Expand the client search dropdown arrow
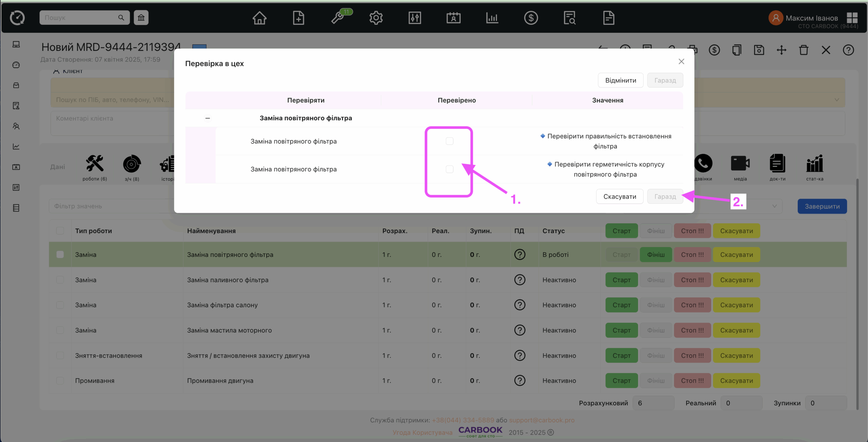The image size is (868, 442). (x=836, y=100)
